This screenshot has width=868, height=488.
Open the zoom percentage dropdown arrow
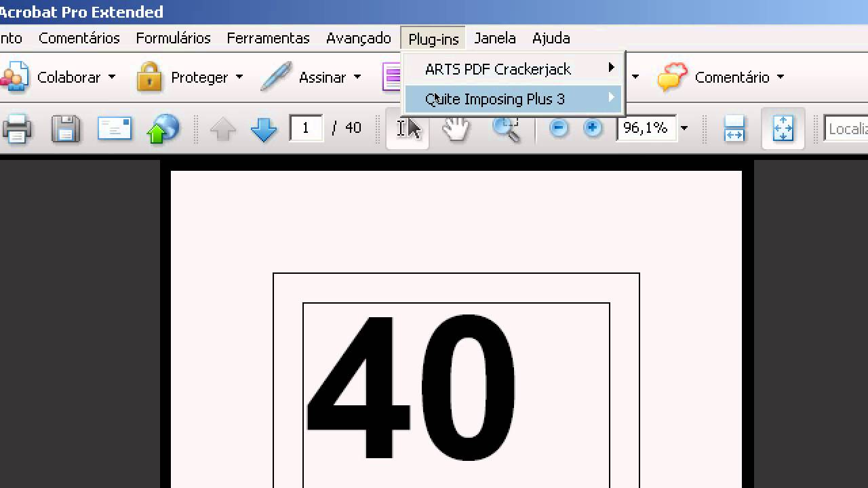pyautogui.click(x=684, y=128)
